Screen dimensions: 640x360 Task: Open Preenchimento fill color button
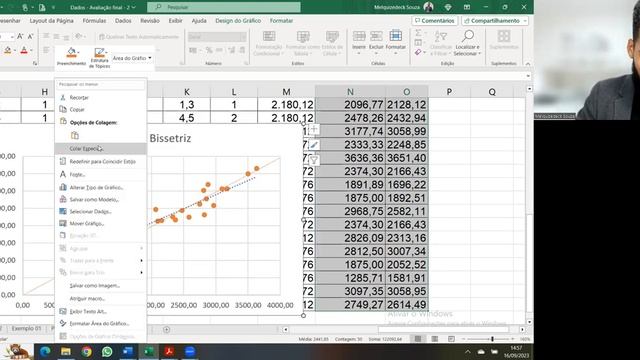click(x=71, y=56)
